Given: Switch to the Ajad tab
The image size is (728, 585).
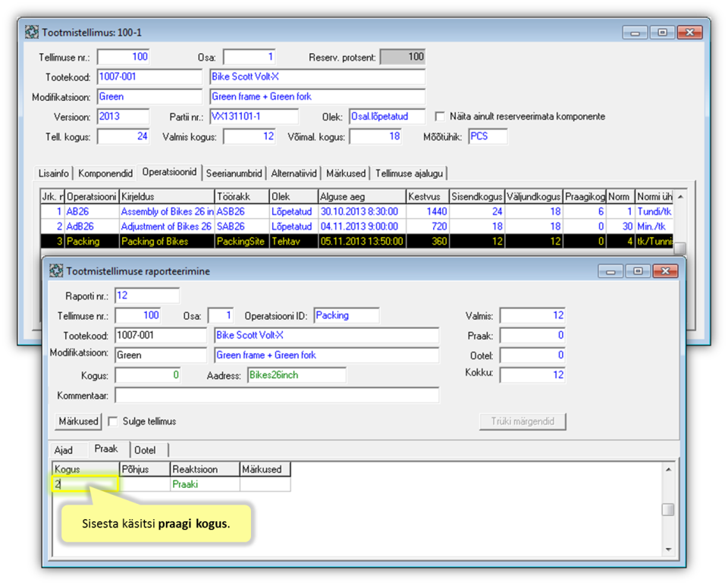Looking at the screenshot, I should 64,450.
